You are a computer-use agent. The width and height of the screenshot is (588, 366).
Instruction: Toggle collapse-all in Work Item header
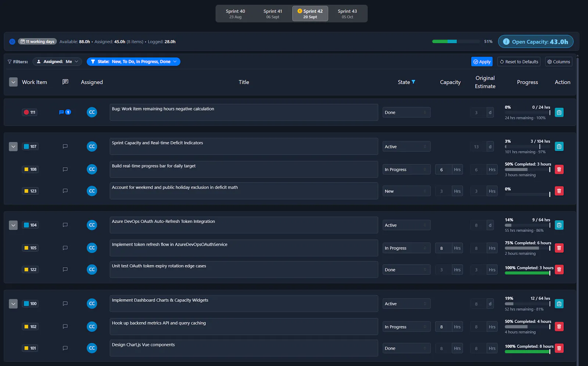(13, 82)
